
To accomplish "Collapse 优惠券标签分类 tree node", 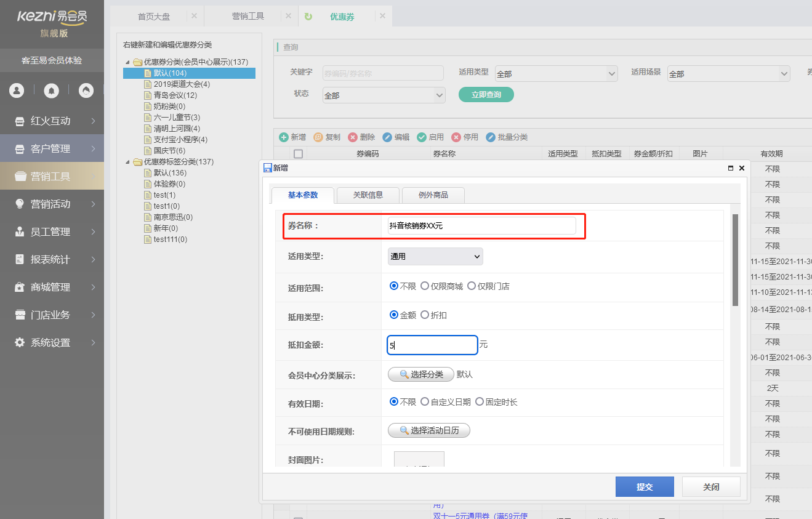I will pyautogui.click(x=127, y=162).
